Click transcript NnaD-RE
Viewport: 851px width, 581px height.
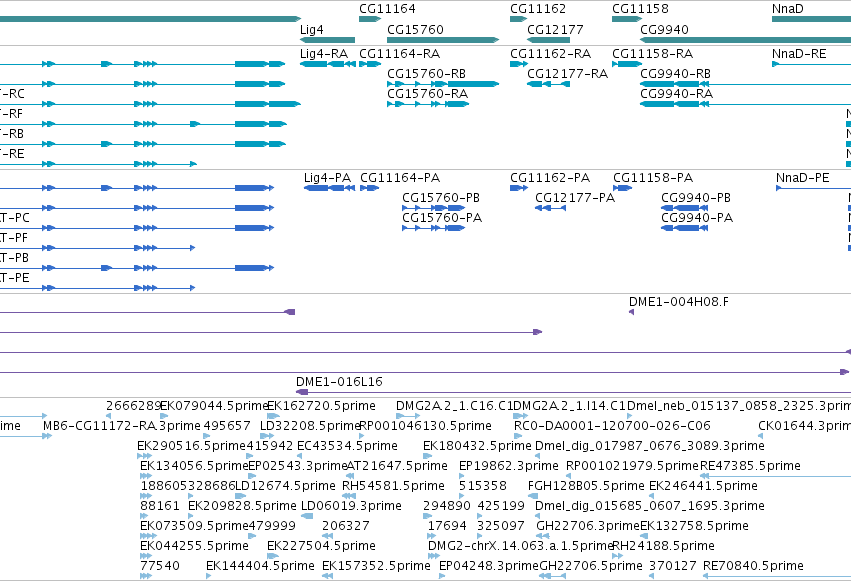[811, 64]
